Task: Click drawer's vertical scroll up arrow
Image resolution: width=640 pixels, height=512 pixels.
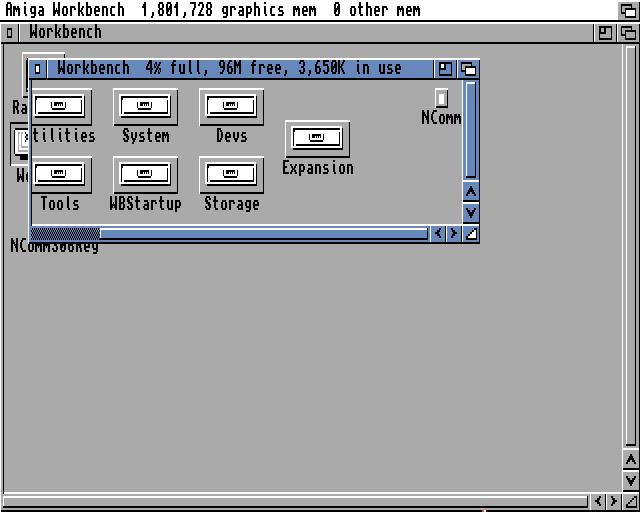Action: (x=471, y=191)
